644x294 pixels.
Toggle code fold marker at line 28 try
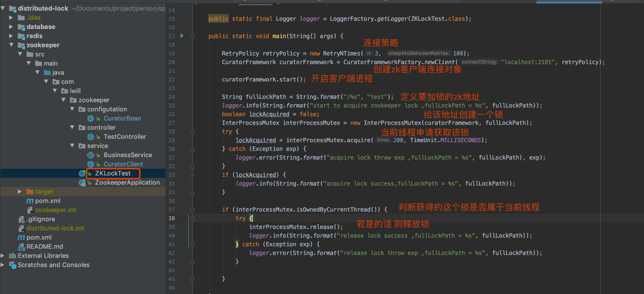pyautogui.click(x=192, y=132)
